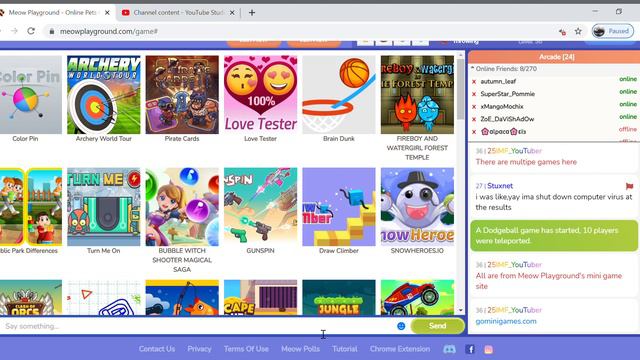Screen dimensions: 640x360
Task: Open the Privacy footer link
Action: click(x=199, y=349)
